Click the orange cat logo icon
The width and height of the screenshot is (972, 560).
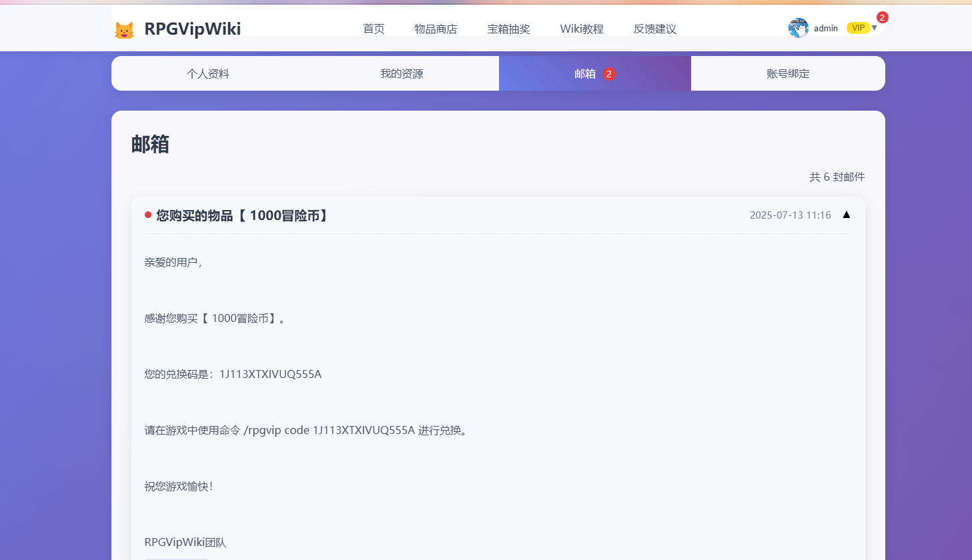pos(124,29)
